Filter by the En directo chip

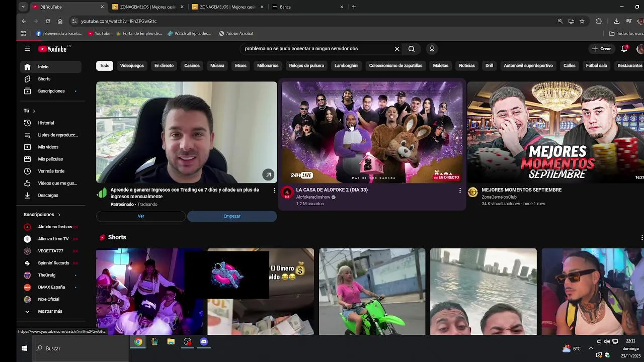click(x=164, y=66)
